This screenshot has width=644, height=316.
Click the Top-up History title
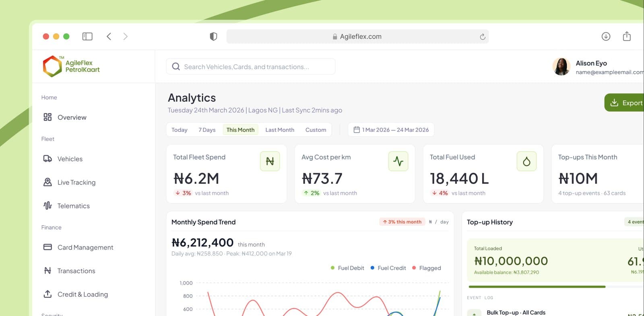pyautogui.click(x=490, y=222)
